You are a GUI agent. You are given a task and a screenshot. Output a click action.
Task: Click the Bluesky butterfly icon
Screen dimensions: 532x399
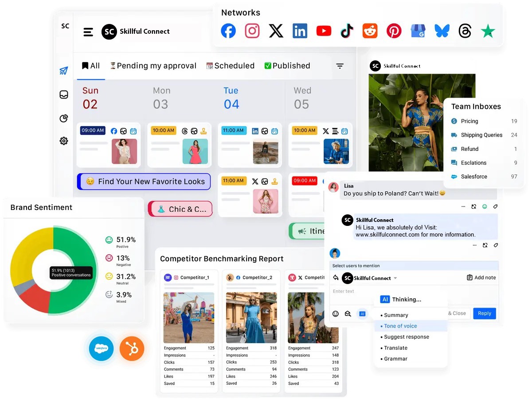pyautogui.click(x=442, y=31)
